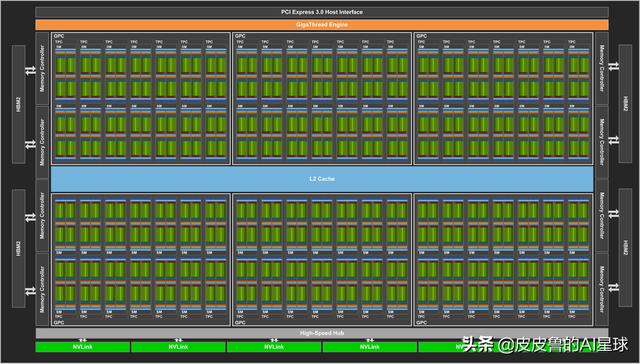This screenshot has width=640, height=364.
Task: Select the GPC label of top-middle cluster
Action: [240, 36]
